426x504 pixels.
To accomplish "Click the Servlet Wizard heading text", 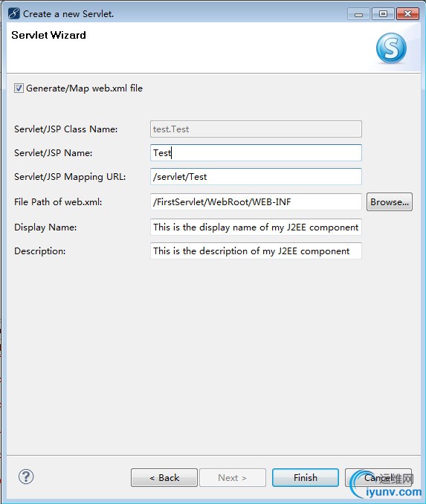I will pyautogui.click(x=48, y=35).
